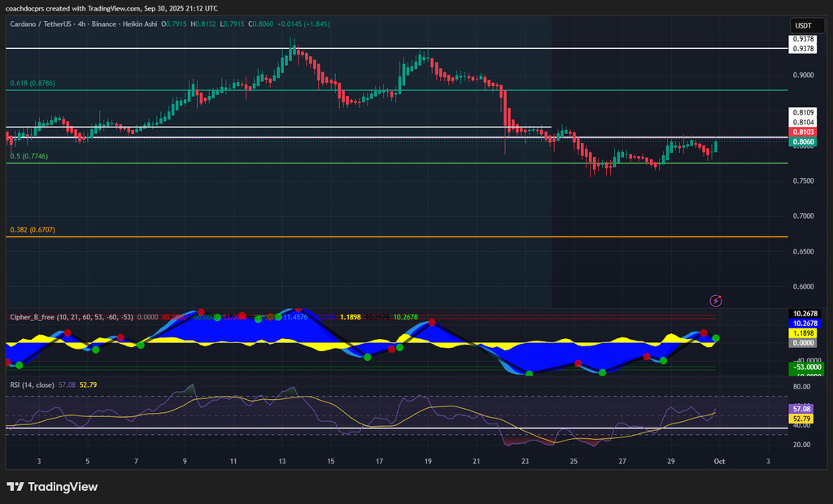Image resolution: width=833 pixels, height=504 pixels.
Task: Click the 0.618 (0.8786) Fibonacci level label
Action: click(x=33, y=84)
